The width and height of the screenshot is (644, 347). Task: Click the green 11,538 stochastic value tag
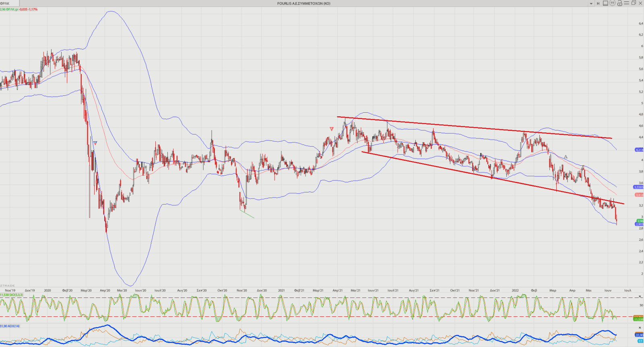point(638,319)
